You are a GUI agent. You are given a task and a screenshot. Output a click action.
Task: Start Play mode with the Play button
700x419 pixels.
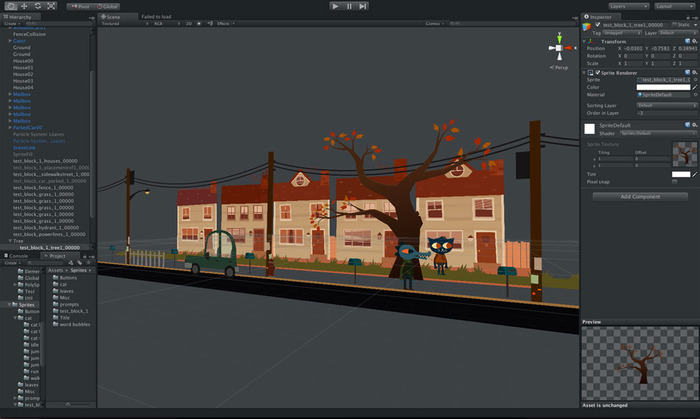[335, 6]
